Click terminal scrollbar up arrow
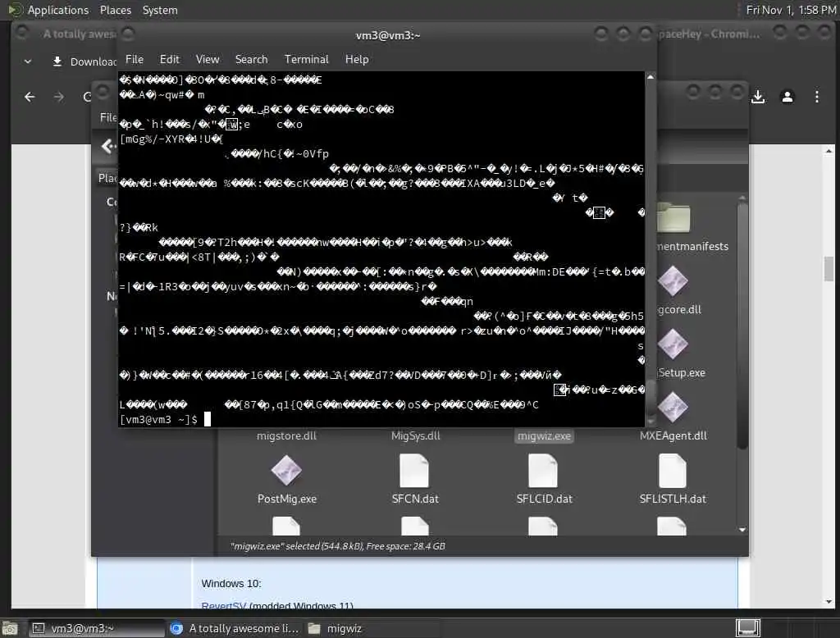840x638 pixels. [651, 77]
